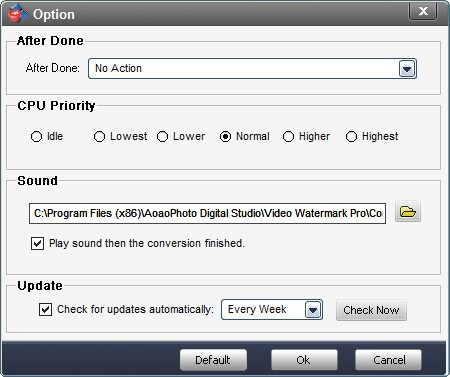Open the After Done dropdown arrow
The image size is (450, 377).
point(407,69)
